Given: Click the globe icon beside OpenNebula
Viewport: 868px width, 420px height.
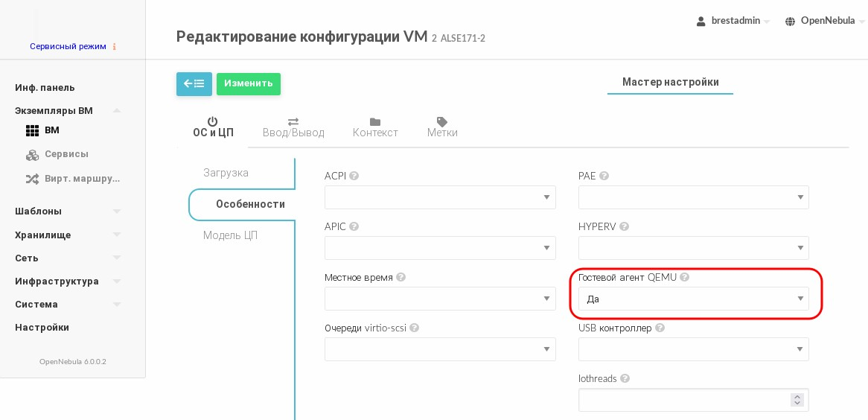Looking at the screenshot, I should click(x=791, y=21).
